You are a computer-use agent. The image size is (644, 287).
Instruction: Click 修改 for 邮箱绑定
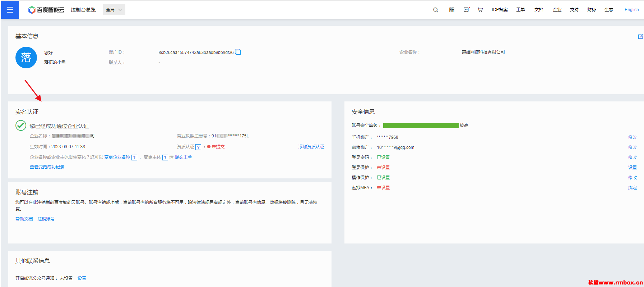tap(633, 147)
